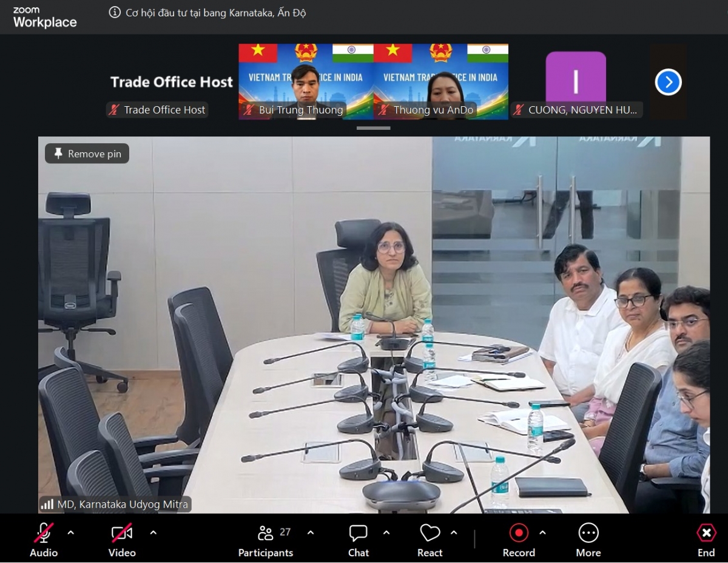
Task: Open the Participants panel icon
Action: pos(266,533)
